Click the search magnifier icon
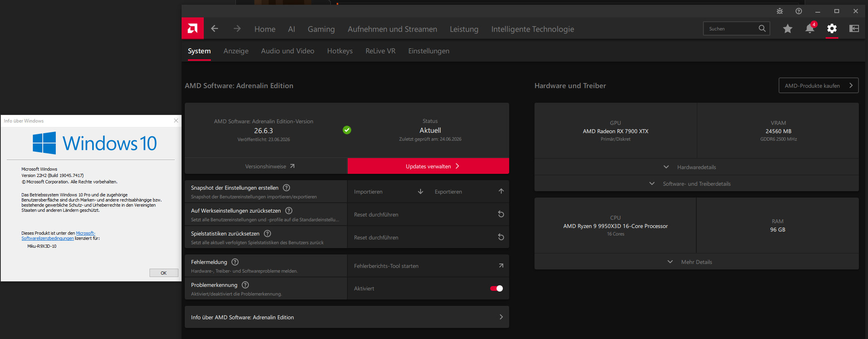This screenshot has height=339, width=868. click(762, 28)
